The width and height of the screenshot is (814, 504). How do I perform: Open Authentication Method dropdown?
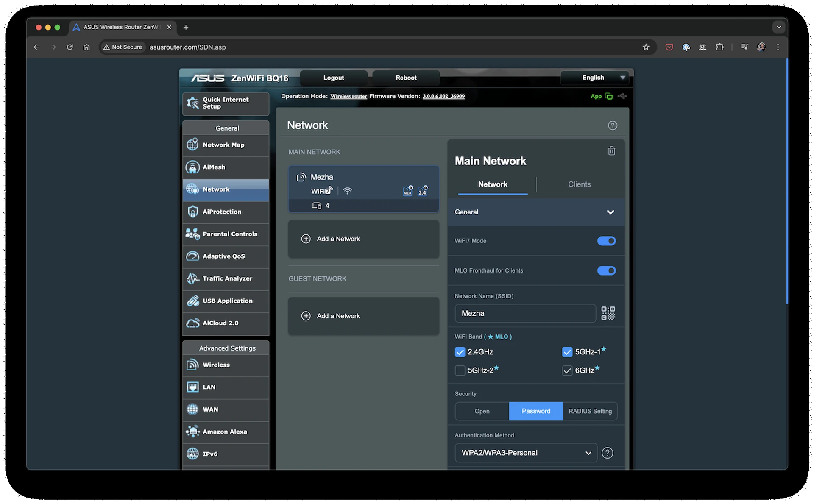[x=526, y=453]
